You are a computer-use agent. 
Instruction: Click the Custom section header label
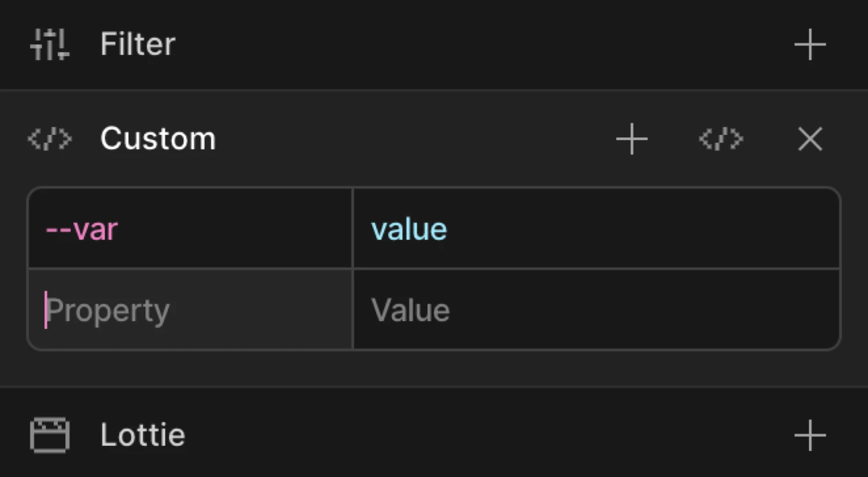pos(158,138)
